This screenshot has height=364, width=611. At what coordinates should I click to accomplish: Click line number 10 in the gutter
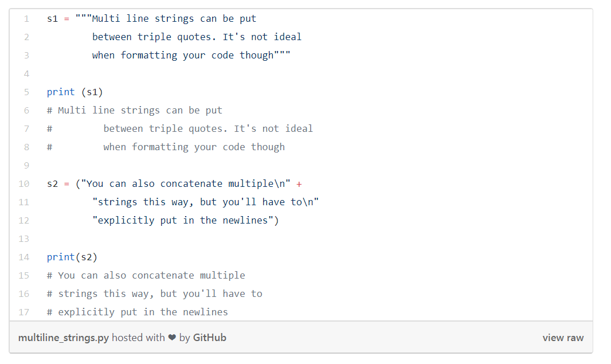click(x=24, y=183)
